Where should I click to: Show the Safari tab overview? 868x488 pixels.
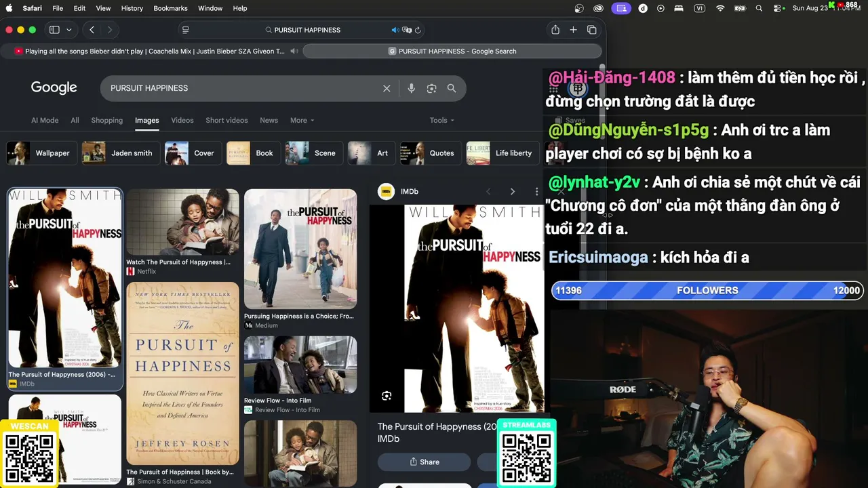pyautogui.click(x=592, y=30)
